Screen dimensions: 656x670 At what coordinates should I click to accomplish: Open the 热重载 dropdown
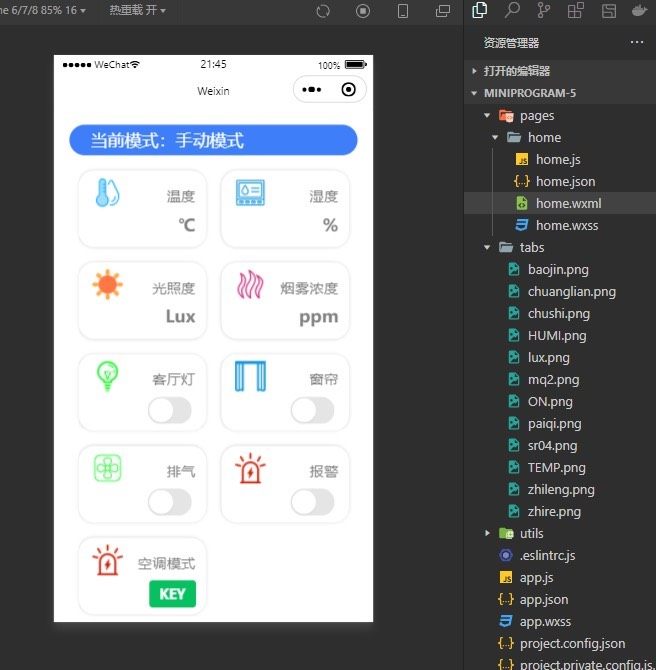(x=137, y=11)
